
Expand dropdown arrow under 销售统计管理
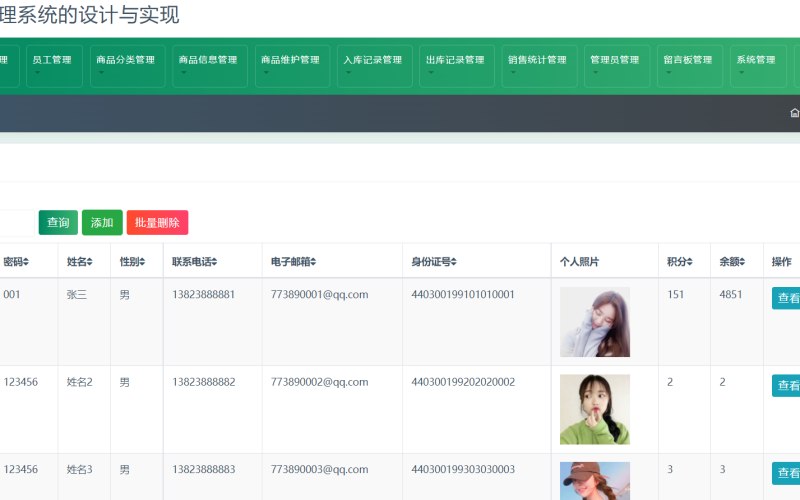click(513, 72)
